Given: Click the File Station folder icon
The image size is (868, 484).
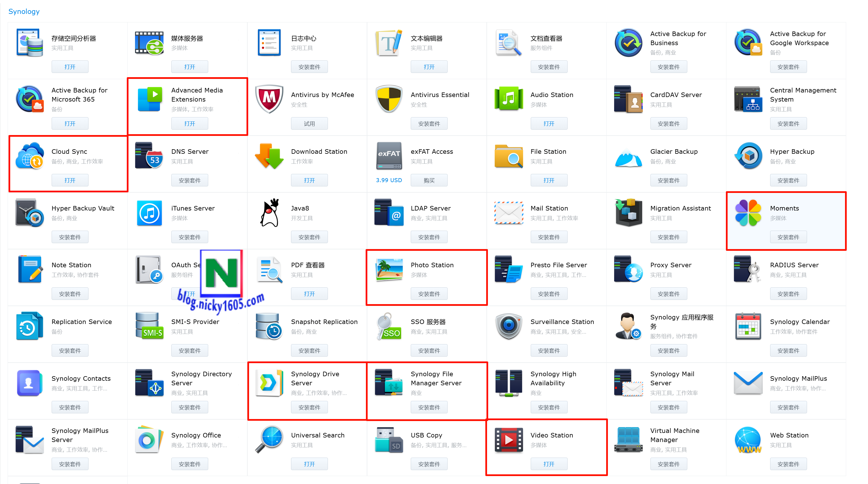Looking at the screenshot, I should pos(509,156).
